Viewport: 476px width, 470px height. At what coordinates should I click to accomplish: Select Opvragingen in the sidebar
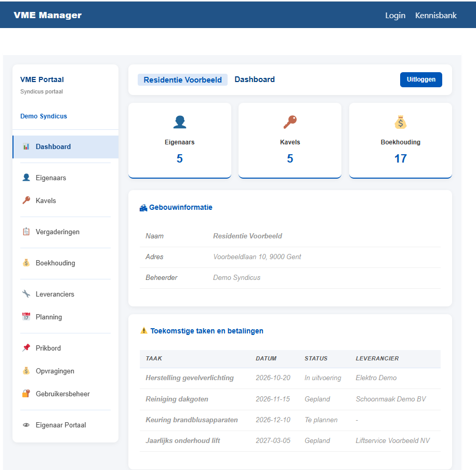coord(65,371)
